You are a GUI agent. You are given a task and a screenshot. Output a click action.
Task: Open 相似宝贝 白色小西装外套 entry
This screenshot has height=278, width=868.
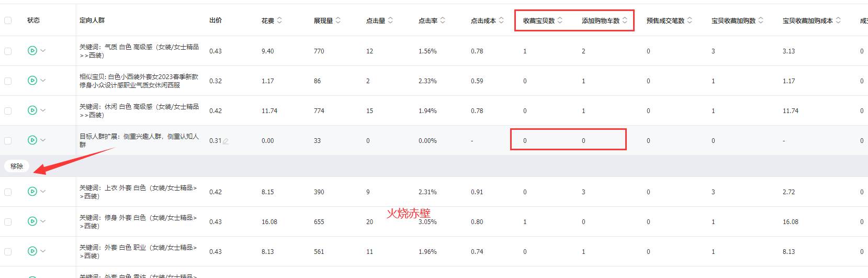(139, 81)
